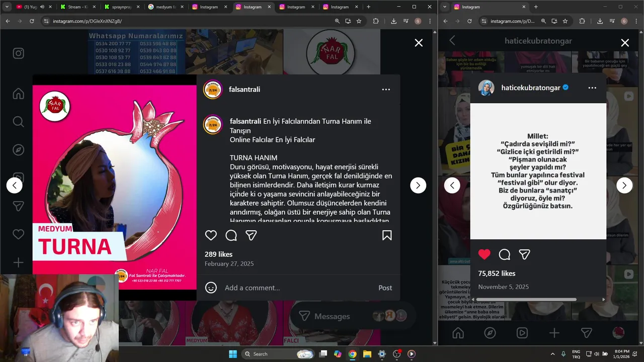Open media controls in right browser toolbar
644x362 pixels.
pos(612,21)
